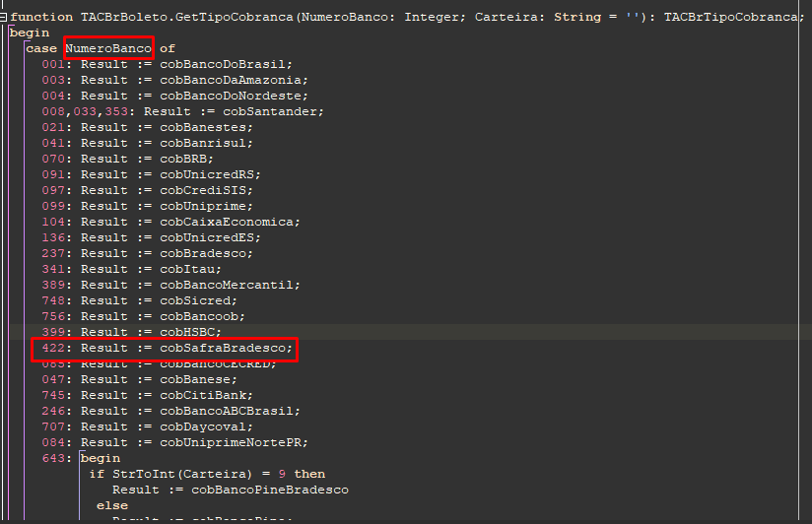
Task: Click cobBancoPineBradesco result
Action: 270,490
